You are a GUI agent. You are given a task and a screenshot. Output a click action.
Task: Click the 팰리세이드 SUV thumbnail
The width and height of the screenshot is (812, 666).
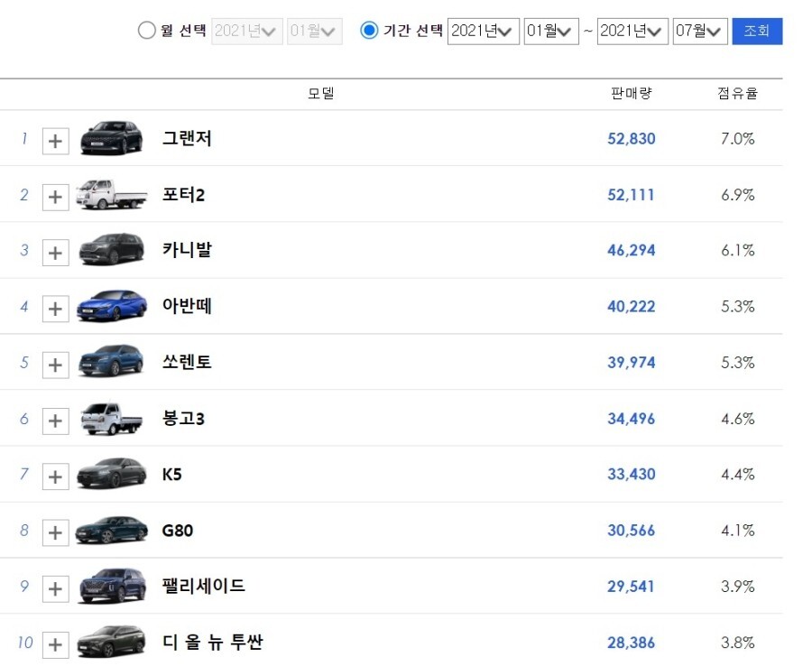tap(111, 586)
